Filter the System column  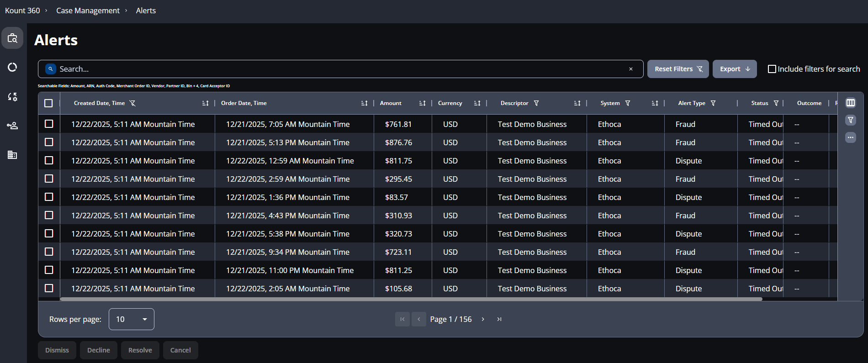pos(628,103)
